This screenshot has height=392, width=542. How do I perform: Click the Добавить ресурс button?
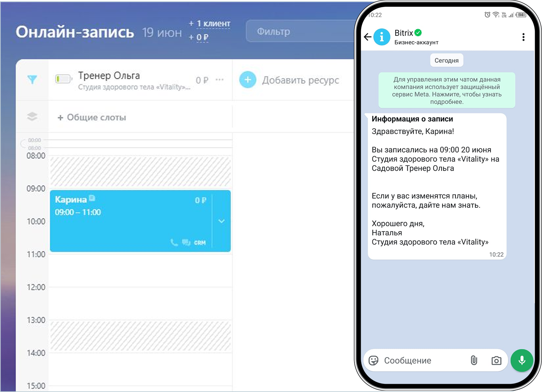pyautogui.click(x=289, y=80)
